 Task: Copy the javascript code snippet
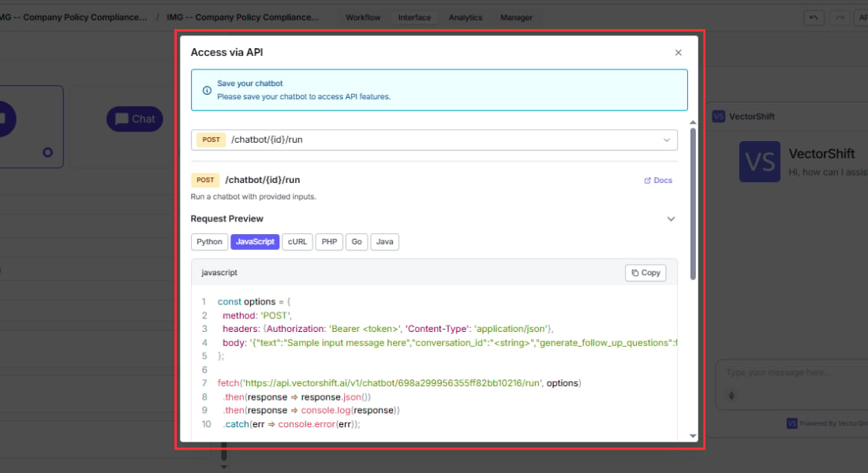tap(645, 273)
